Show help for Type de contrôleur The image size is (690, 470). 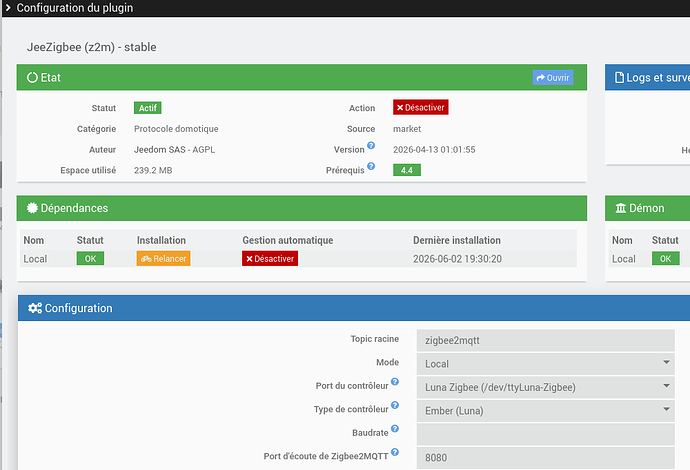[x=395, y=405]
